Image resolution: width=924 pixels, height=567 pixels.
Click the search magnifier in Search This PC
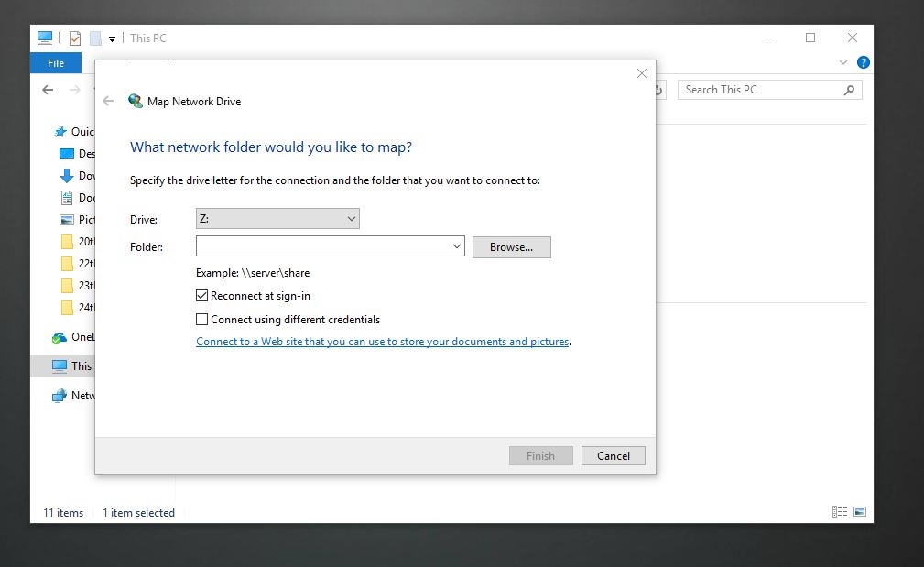click(x=849, y=90)
